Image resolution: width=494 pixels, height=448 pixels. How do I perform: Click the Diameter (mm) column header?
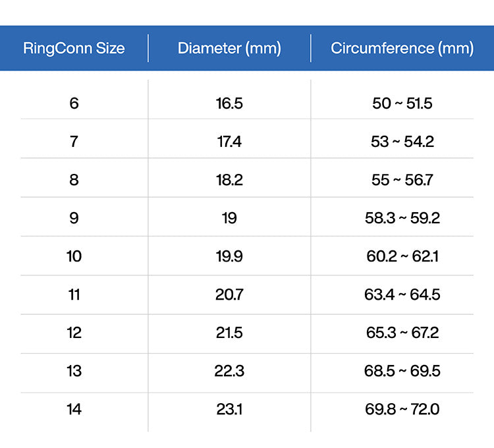[x=229, y=48]
